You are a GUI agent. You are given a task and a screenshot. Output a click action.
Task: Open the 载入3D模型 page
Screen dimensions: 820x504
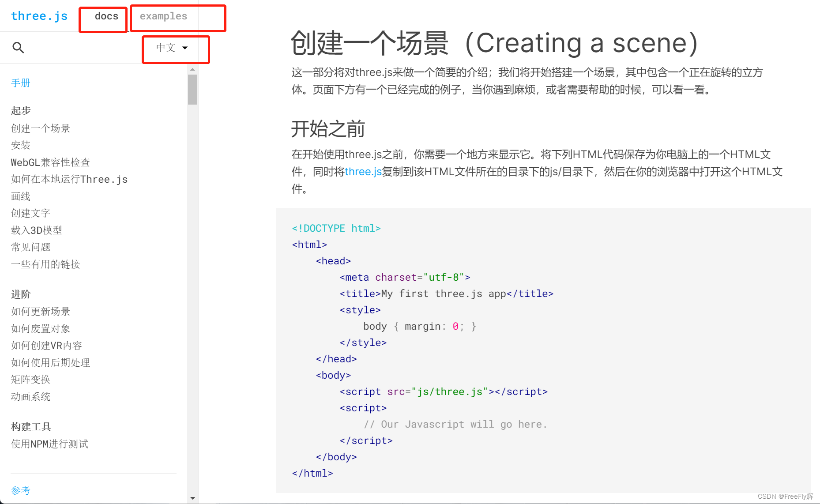[37, 230]
